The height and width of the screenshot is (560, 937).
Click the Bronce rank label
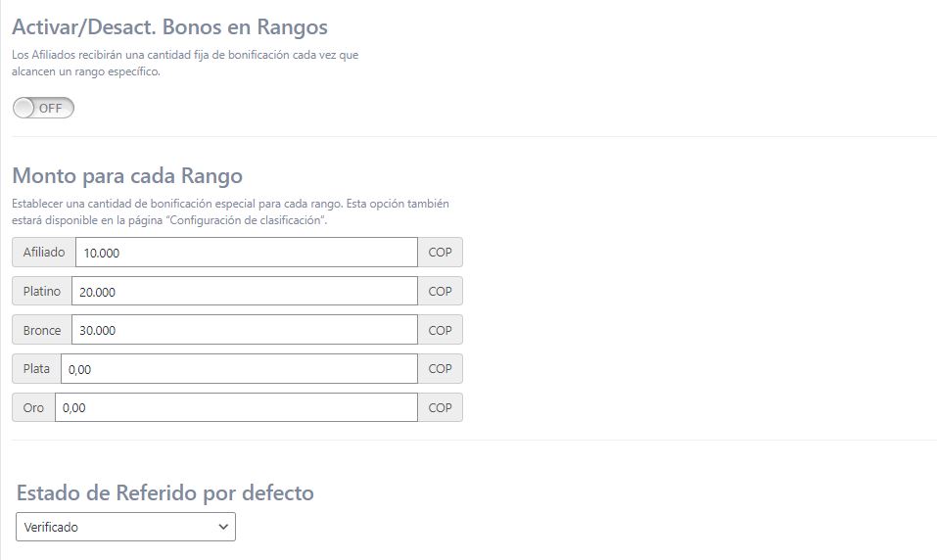[42, 330]
